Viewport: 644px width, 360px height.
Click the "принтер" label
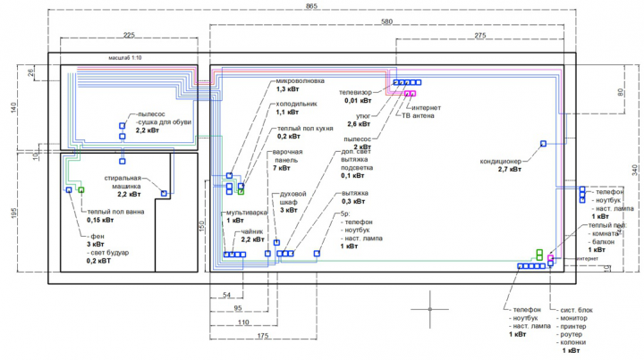tap(573, 326)
